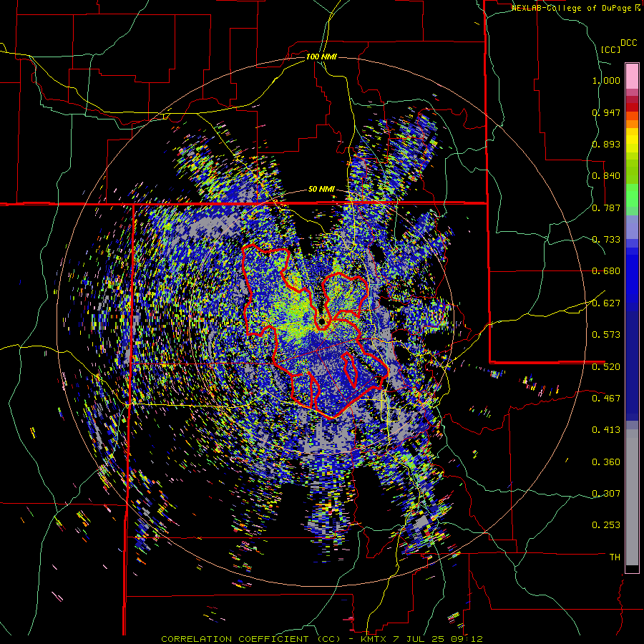Screen dimensions: 644x644
Task: Select the 0.947 legend value
Action: point(606,112)
